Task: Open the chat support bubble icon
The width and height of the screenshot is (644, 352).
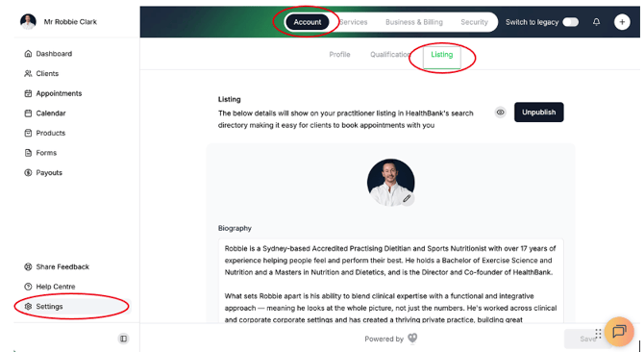Action: click(619, 331)
